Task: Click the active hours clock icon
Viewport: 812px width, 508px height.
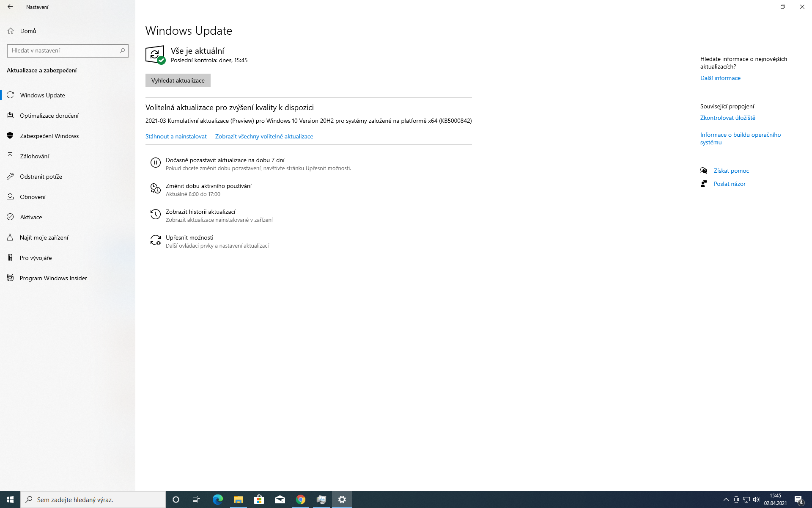Action: tap(155, 188)
